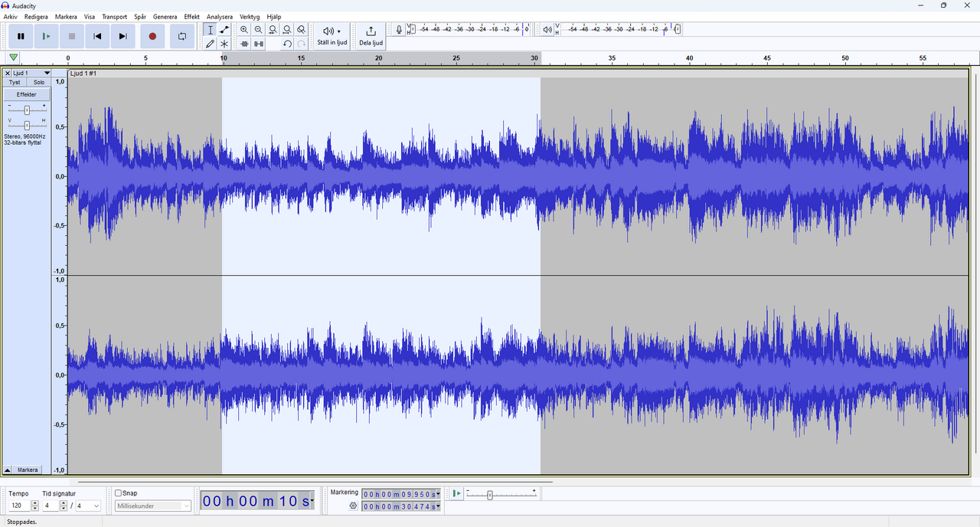Open the Spår menu
Image resolution: width=980 pixels, height=527 pixels.
click(140, 16)
